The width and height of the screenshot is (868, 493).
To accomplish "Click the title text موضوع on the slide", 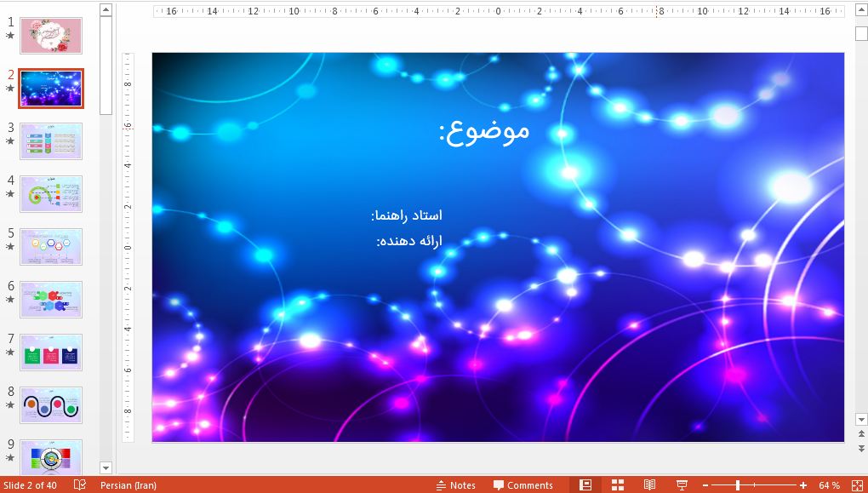I will click(x=484, y=130).
